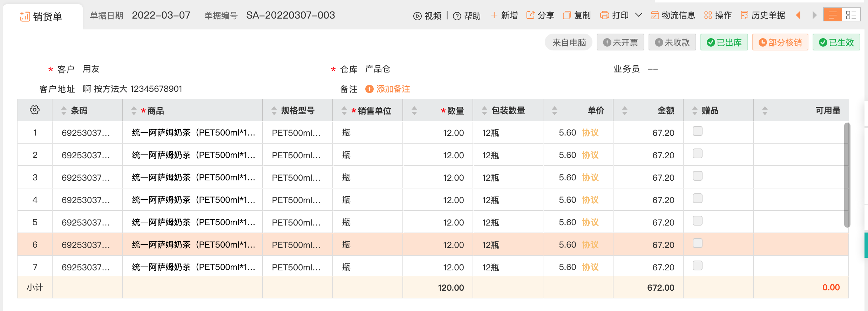Sort by 商品 column arrows
Screen dimensions: 868x311
(x=134, y=111)
